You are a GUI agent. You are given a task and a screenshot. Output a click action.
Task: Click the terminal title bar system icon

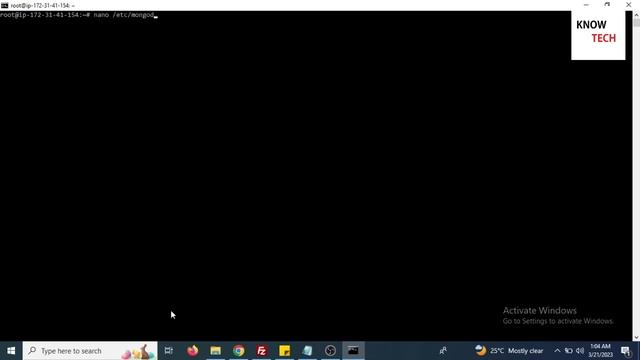(4, 5)
